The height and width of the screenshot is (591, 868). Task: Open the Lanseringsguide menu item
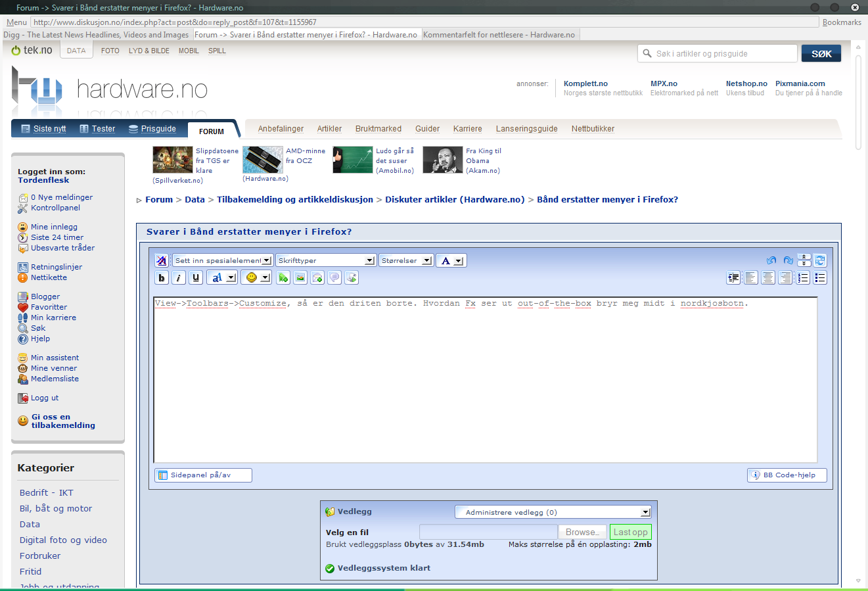point(527,129)
